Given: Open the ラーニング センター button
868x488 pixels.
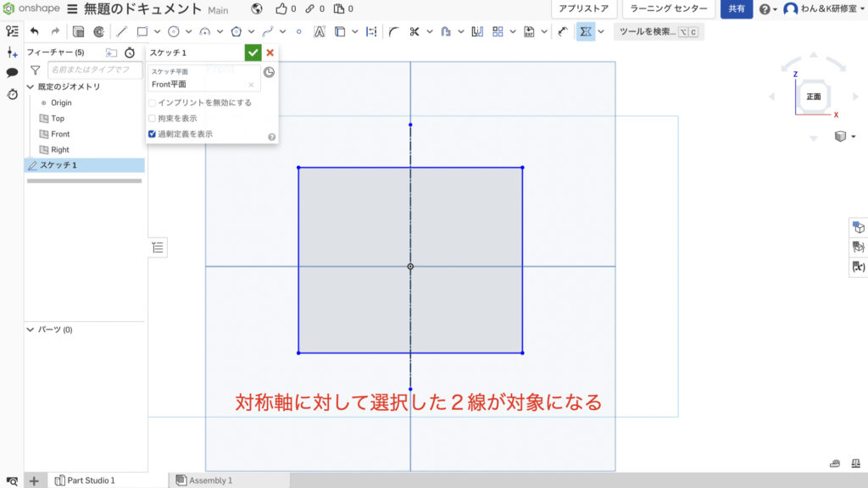Looking at the screenshot, I should click(669, 8).
